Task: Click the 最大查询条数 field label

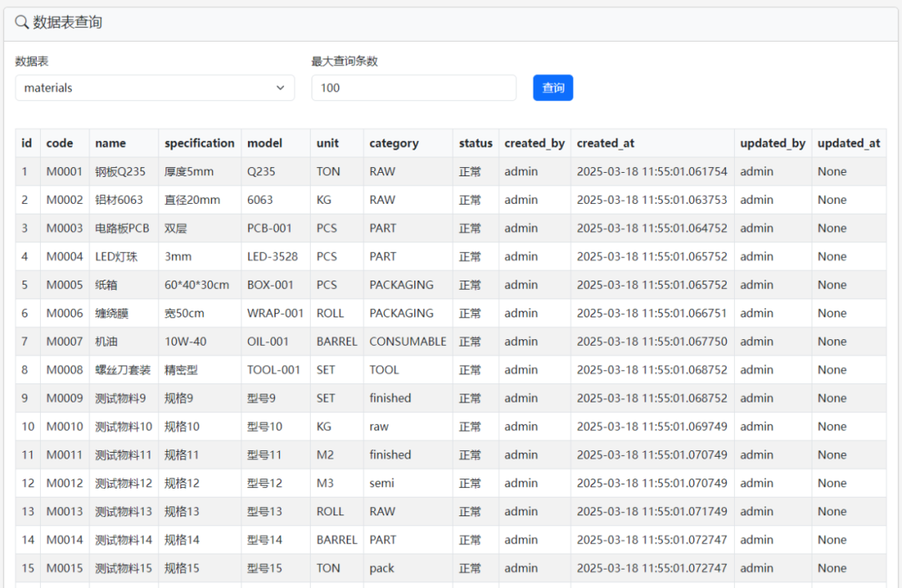Action: (x=345, y=61)
